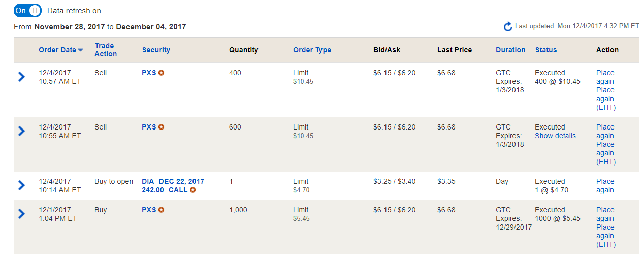Click star icon next to PXS in first row
This screenshot has height=257, width=644.
[x=161, y=73]
